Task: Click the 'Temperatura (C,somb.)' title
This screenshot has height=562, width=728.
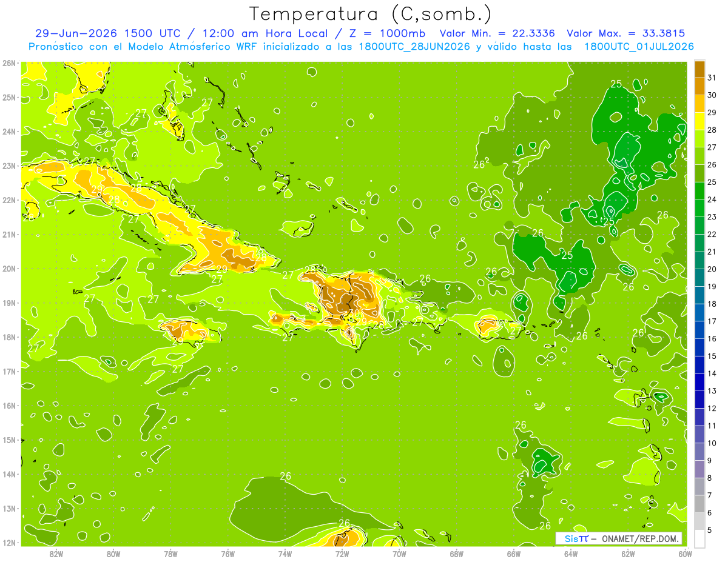Action: coord(370,13)
